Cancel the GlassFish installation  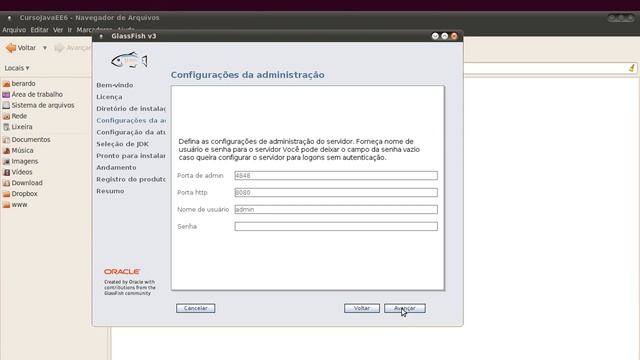coord(196,308)
